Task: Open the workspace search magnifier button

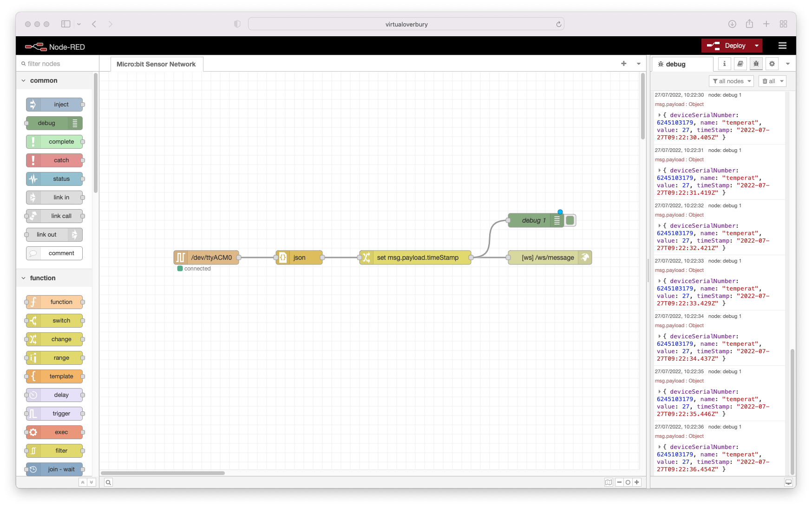Action: click(x=108, y=482)
